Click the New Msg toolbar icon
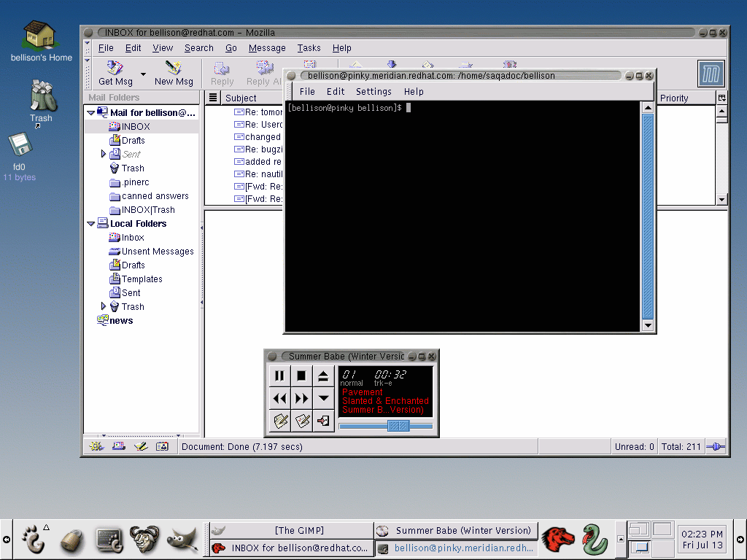747x560 pixels. click(x=174, y=69)
